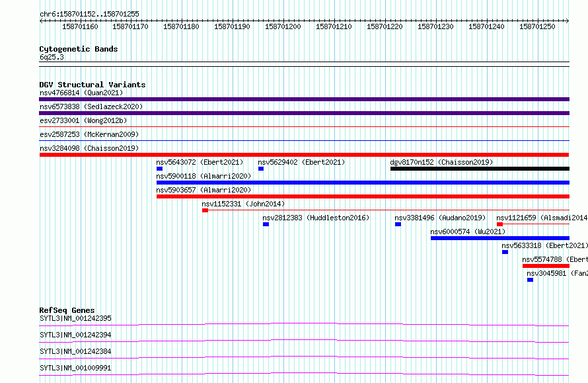
Task: Click the purple bar under nsv6573838
Action: pyautogui.click(x=304, y=113)
